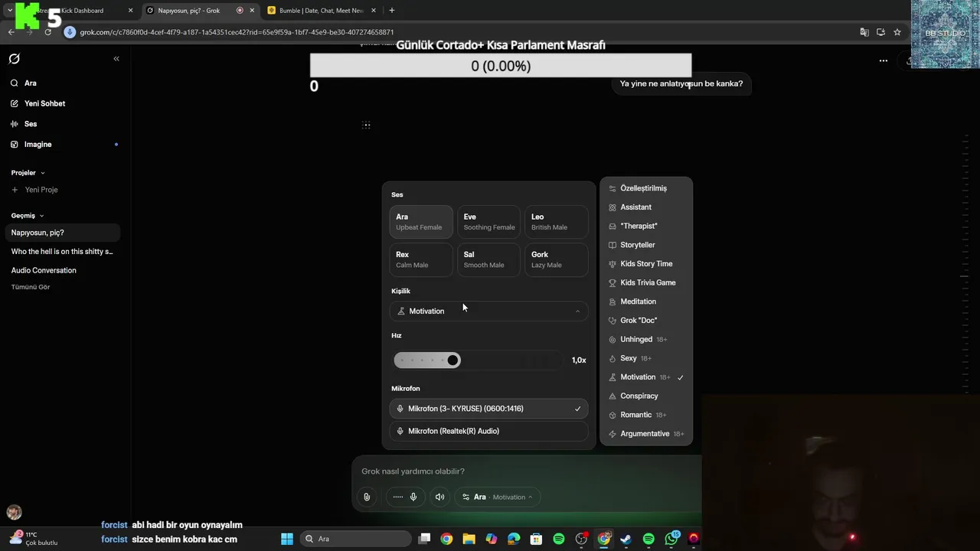Pick Kids Story Time personality
Screen dimensions: 980x551
pyautogui.click(x=646, y=264)
